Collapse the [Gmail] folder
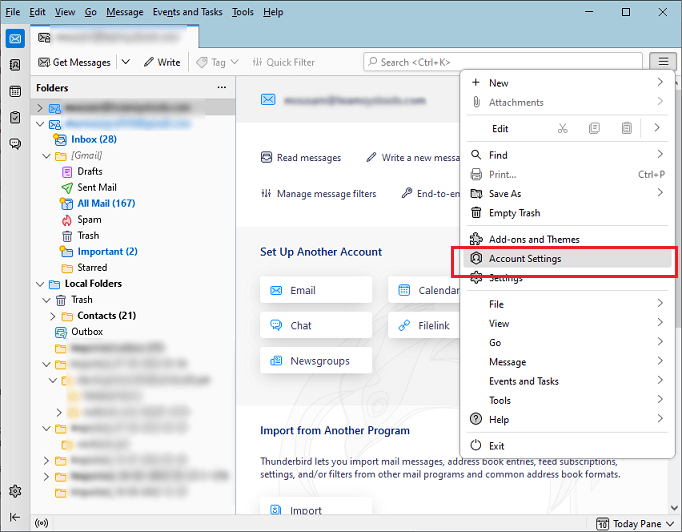 click(x=47, y=156)
